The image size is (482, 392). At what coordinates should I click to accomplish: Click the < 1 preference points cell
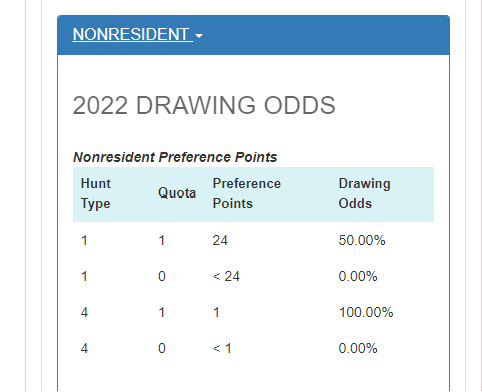[222, 348]
